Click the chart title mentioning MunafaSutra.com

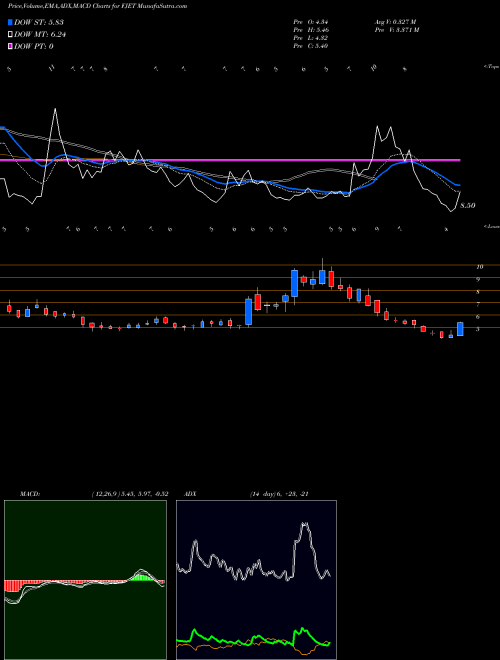pos(98,6)
